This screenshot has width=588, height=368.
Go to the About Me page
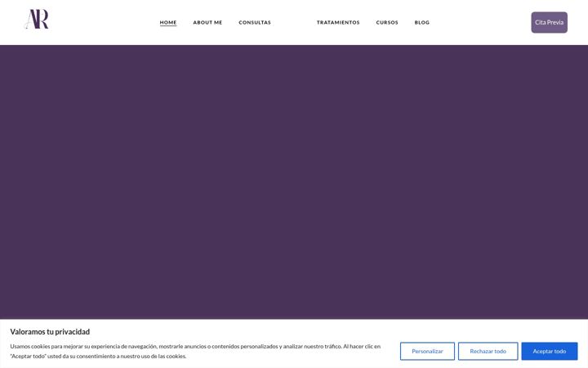coord(207,23)
